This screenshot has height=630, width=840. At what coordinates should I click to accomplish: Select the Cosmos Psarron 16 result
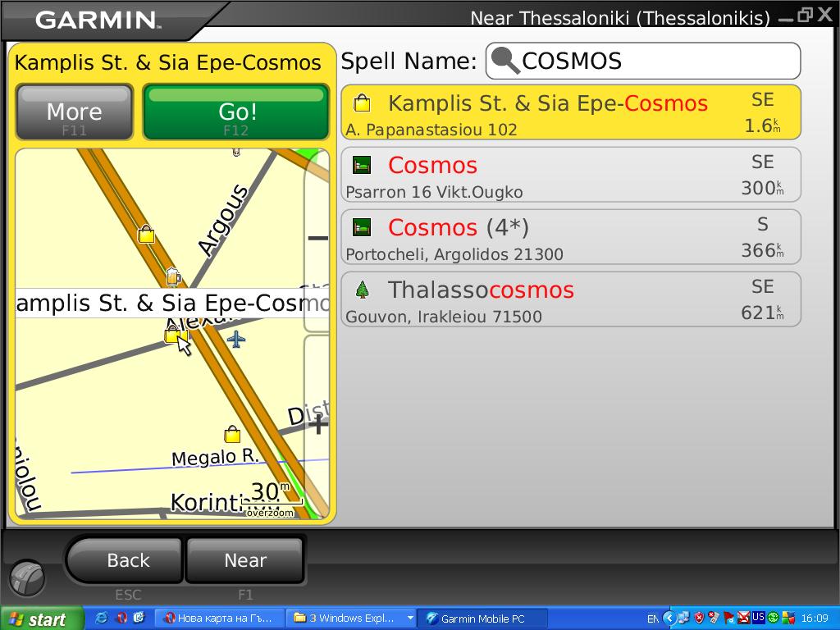[571, 175]
